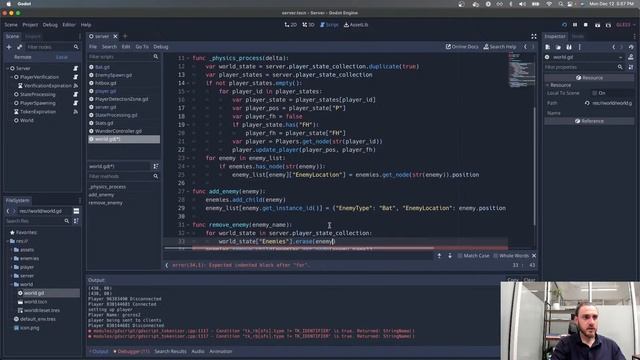Switch to 2D workspace
This screenshot has width=640, height=360.
point(291,25)
